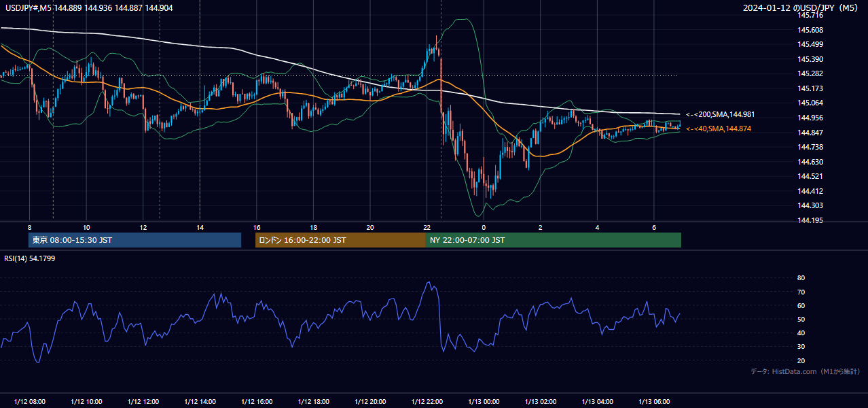This screenshot has width=868, height=408.
Task: Select the NY 22:00-07:00 JST session bar
Action: click(x=554, y=240)
